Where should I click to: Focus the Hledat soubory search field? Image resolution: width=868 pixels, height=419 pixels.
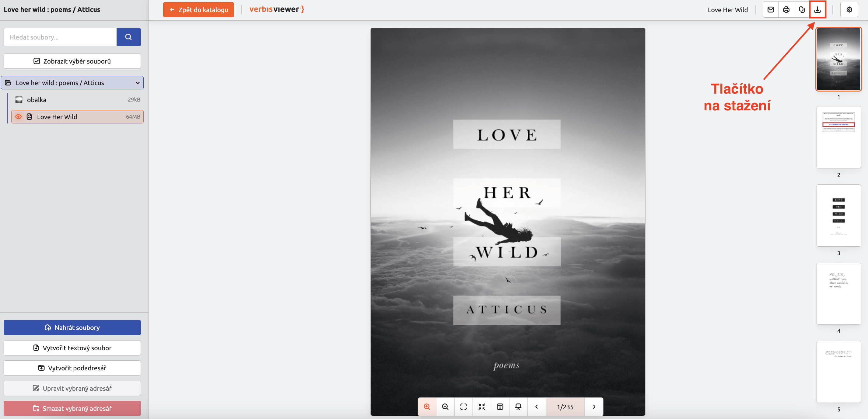pyautogui.click(x=60, y=37)
